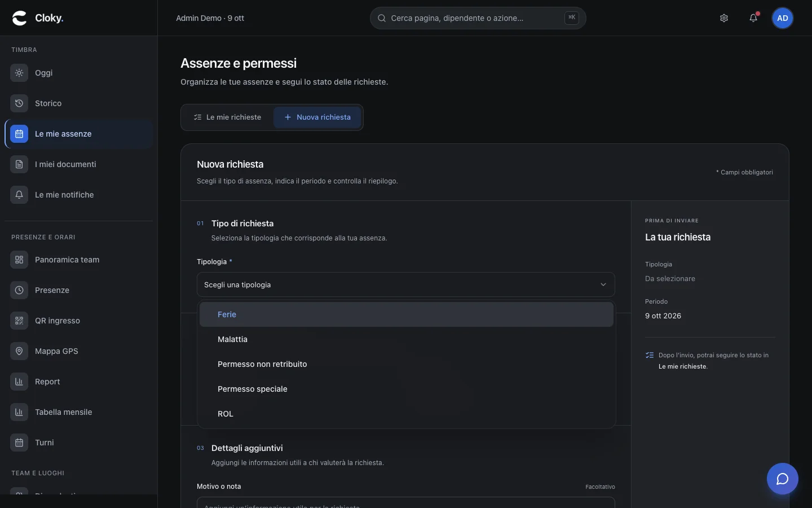Viewport: 812px width, 508px height.
Task: Open Turni calendar icon
Action: [19, 443]
